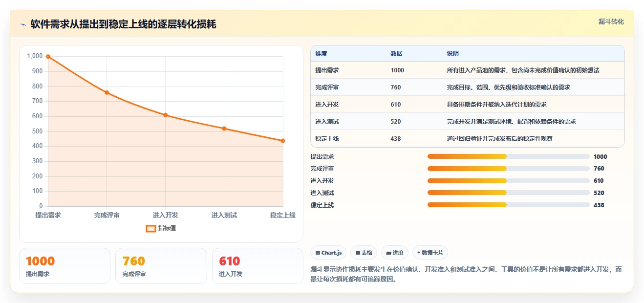This screenshot has width=644, height=303.
Task: Click the 维度 column header
Action: 321,54
